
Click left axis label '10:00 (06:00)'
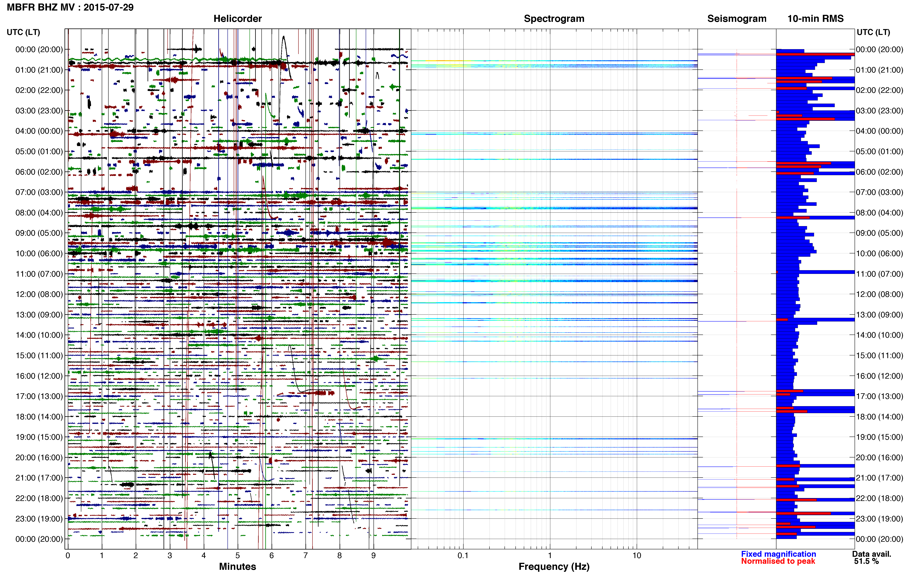[39, 253]
